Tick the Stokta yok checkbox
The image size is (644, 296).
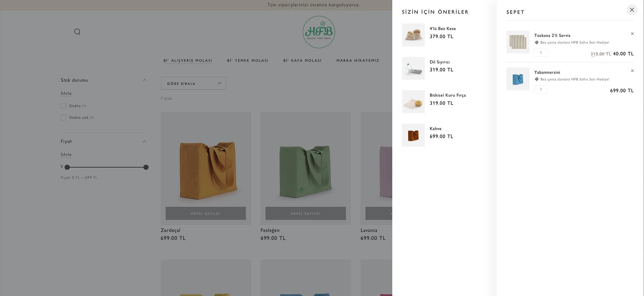[63, 118]
